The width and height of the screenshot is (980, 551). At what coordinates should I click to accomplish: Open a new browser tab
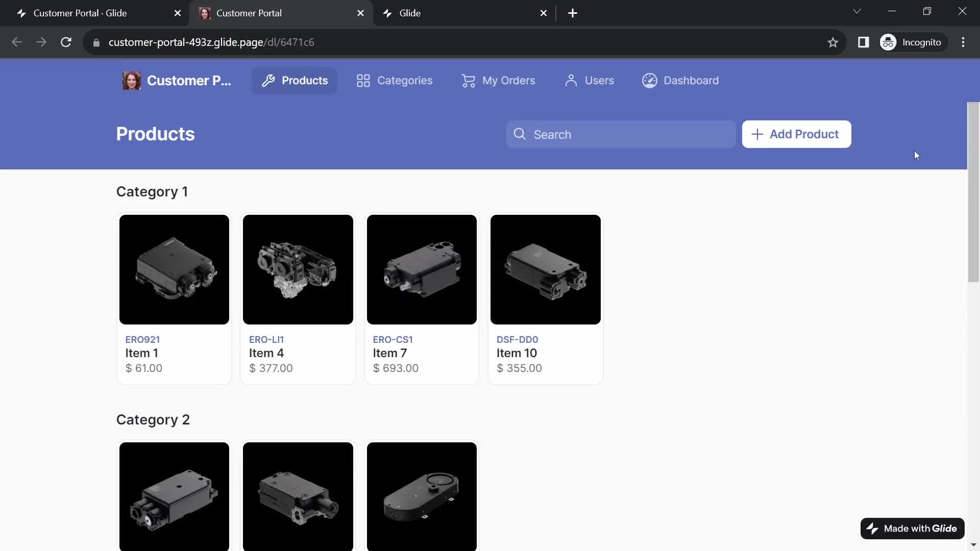point(573,13)
